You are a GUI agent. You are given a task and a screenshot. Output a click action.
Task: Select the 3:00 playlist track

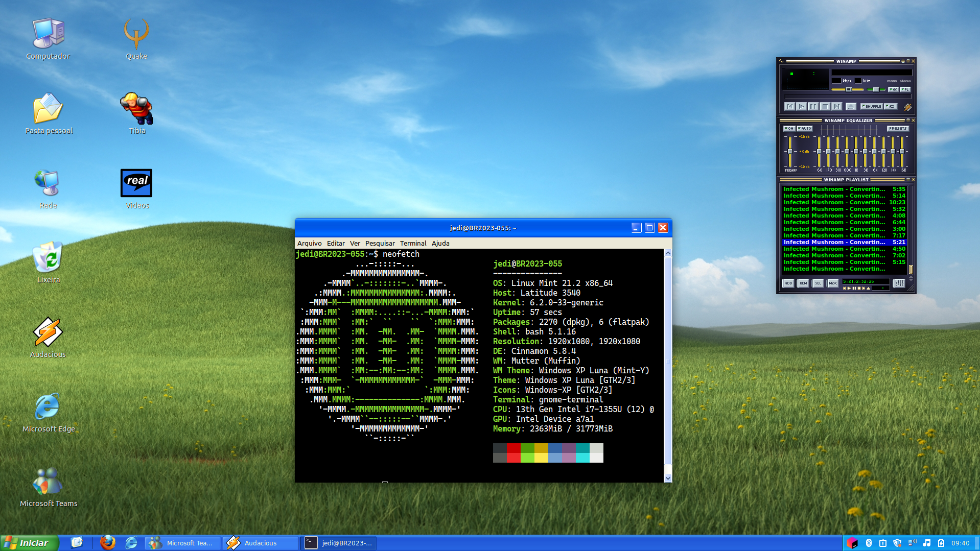(x=844, y=229)
